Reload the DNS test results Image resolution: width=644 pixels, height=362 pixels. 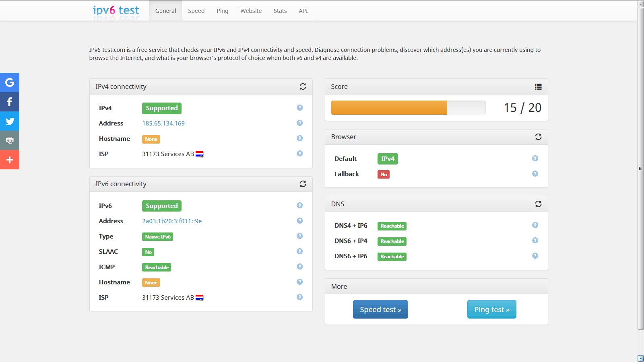538,204
